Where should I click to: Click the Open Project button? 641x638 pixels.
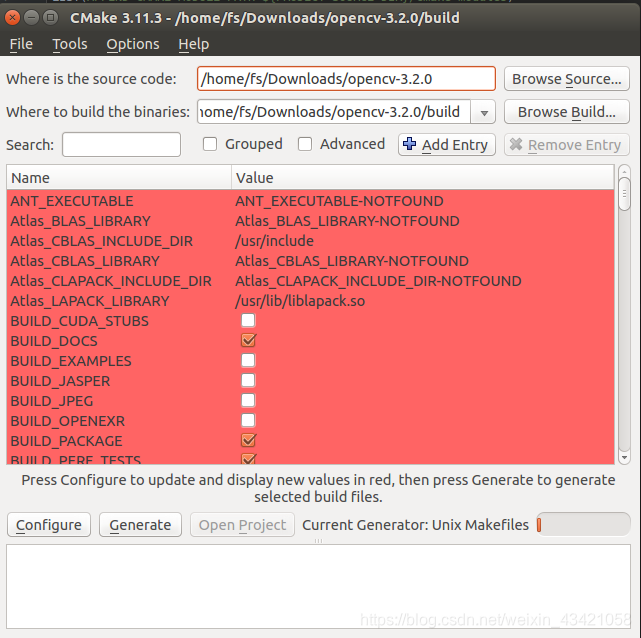tap(242, 525)
